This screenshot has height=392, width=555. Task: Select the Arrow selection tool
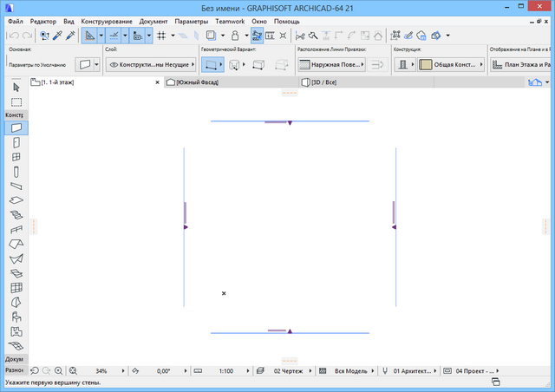[16, 88]
